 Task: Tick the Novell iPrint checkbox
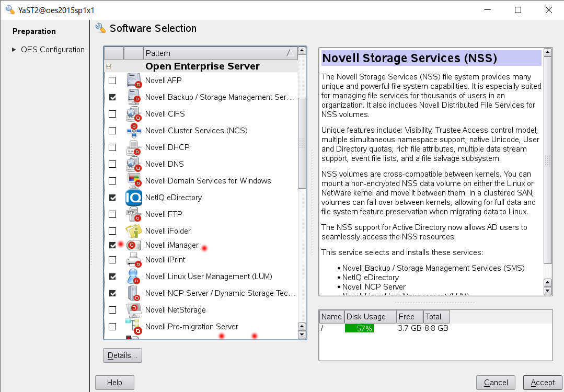point(112,260)
